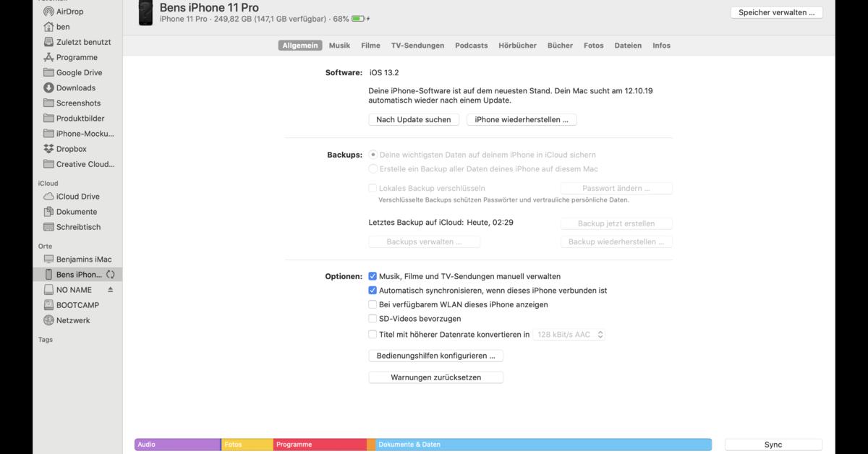Select the TV-Sendungen tab

coord(418,46)
